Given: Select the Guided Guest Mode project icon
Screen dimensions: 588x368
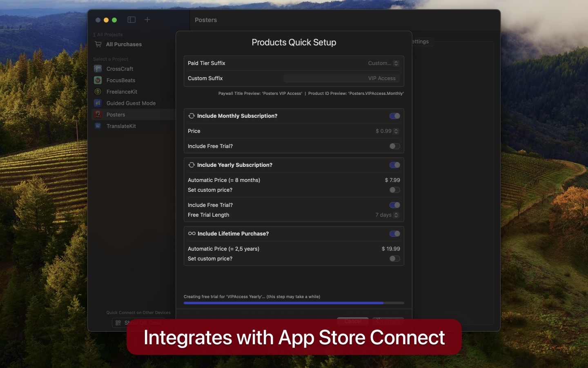Looking at the screenshot, I should click(x=98, y=103).
